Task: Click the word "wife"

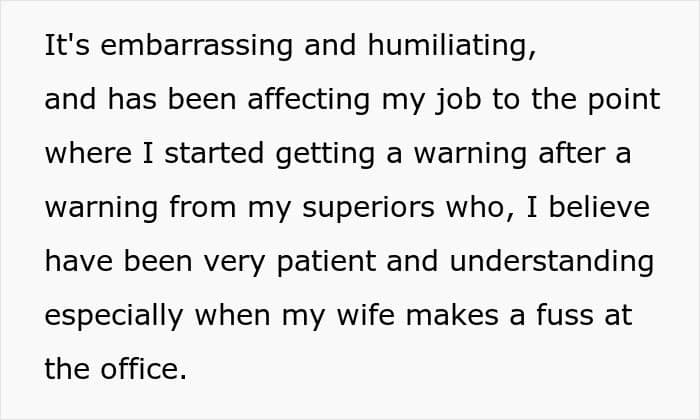Action: 366,315
